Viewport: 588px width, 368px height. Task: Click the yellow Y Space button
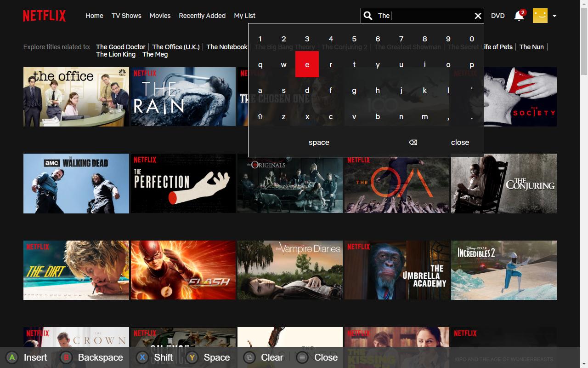pyautogui.click(x=208, y=357)
